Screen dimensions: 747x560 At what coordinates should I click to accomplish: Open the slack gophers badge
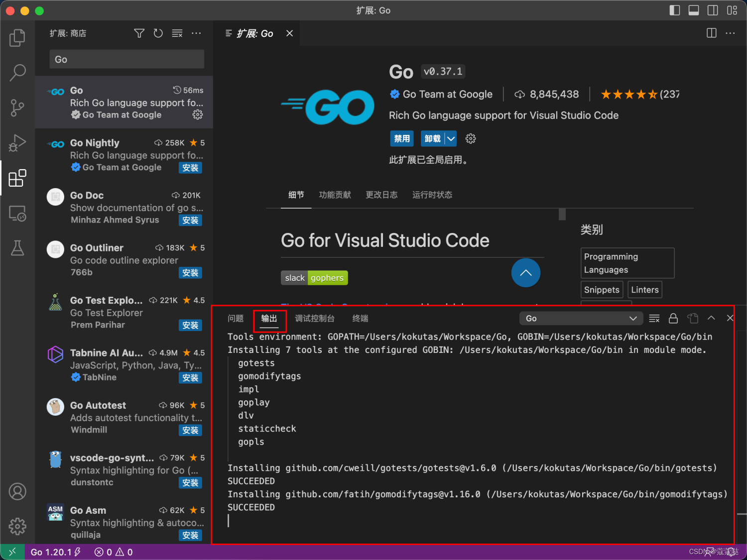click(x=314, y=278)
